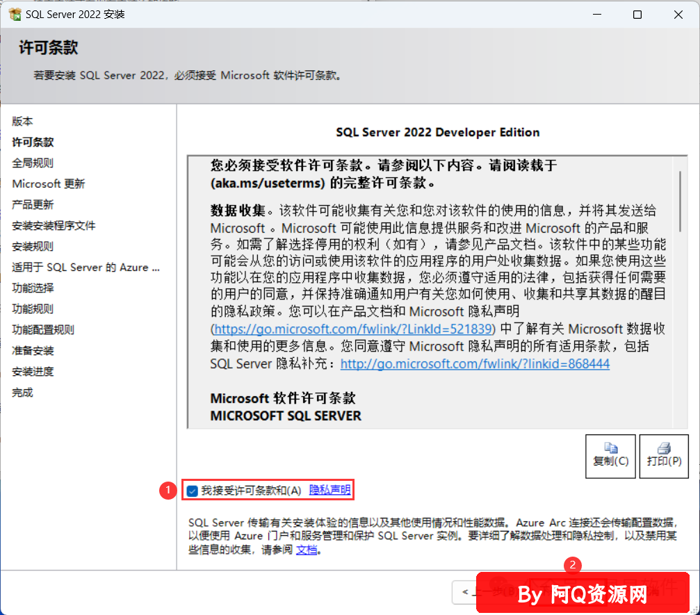
Task: Select 准备安装 step in sidebar
Action: pyautogui.click(x=33, y=351)
